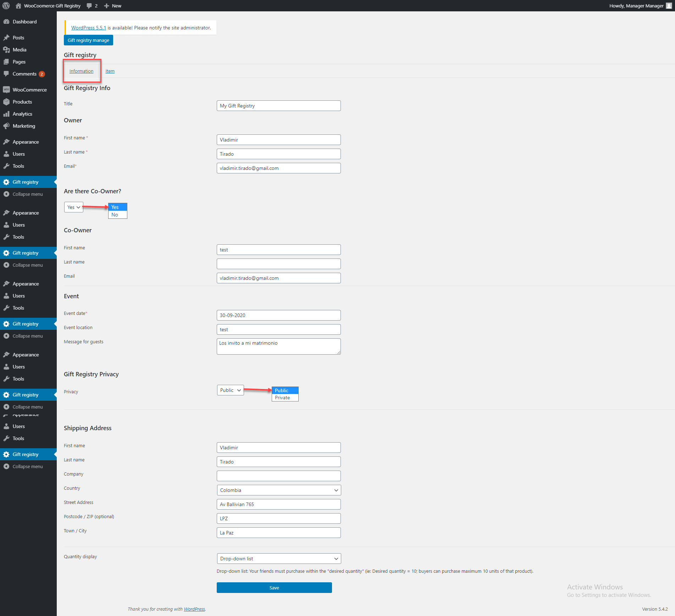Image resolution: width=675 pixels, height=616 pixels.
Task: Select the Information tab
Action: 81,71
